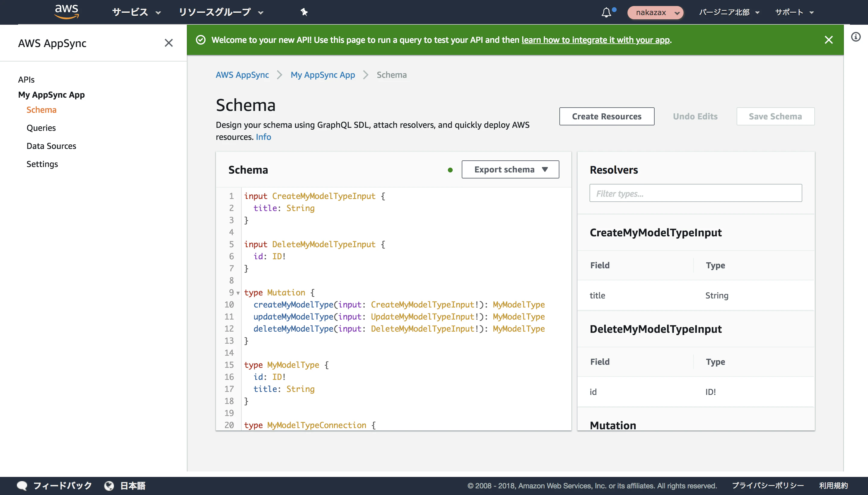Collapse the type Mutation code fold arrow
Screen dimensions: 868x495
click(x=238, y=293)
